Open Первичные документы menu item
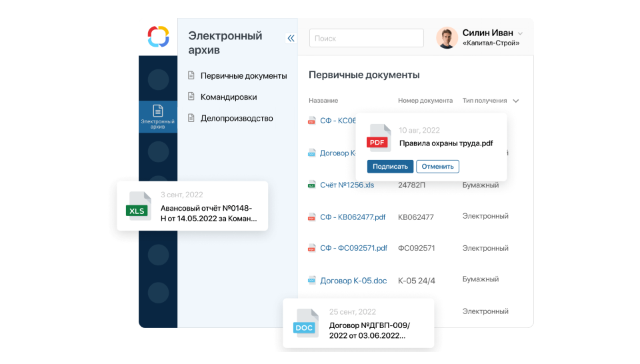This screenshot has height=364, width=640. [x=244, y=76]
